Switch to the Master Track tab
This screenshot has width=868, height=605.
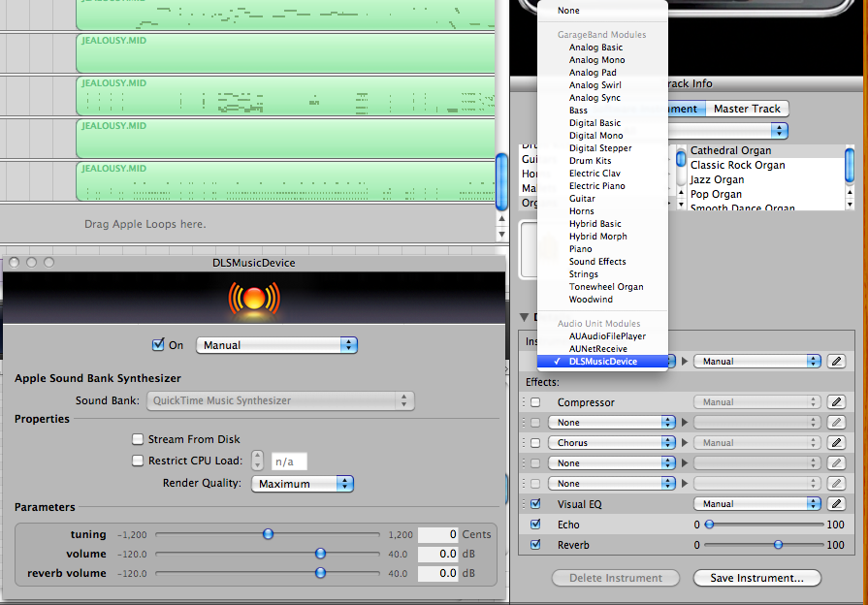click(x=747, y=109)
